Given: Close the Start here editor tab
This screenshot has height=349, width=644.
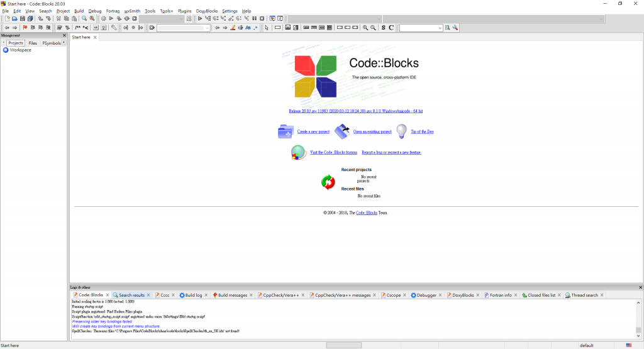Looking at the screenshot, I should (x=95, y=37).
